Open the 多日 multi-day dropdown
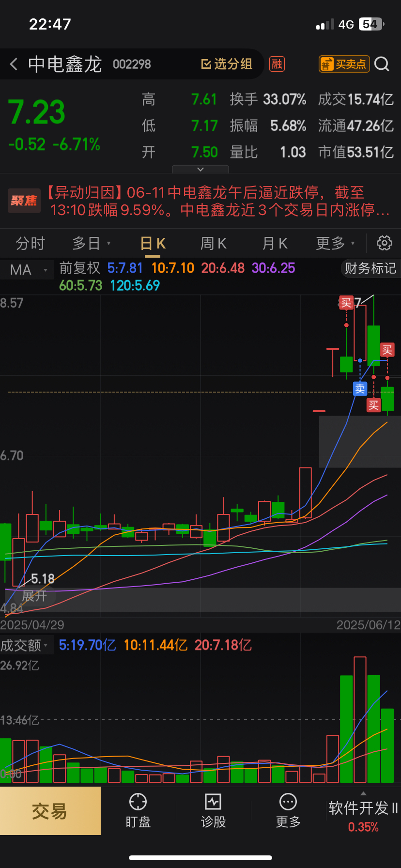Image resolution: width=401 pixels, height=868 pixels. pyautogui.click(x=92, y=243)
